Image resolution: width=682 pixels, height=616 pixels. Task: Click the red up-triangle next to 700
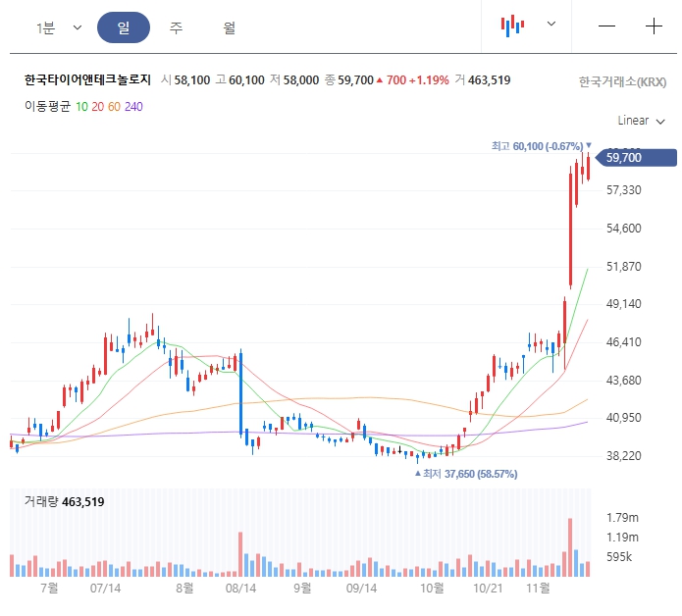pyautogui.click(x=380, y=80)
